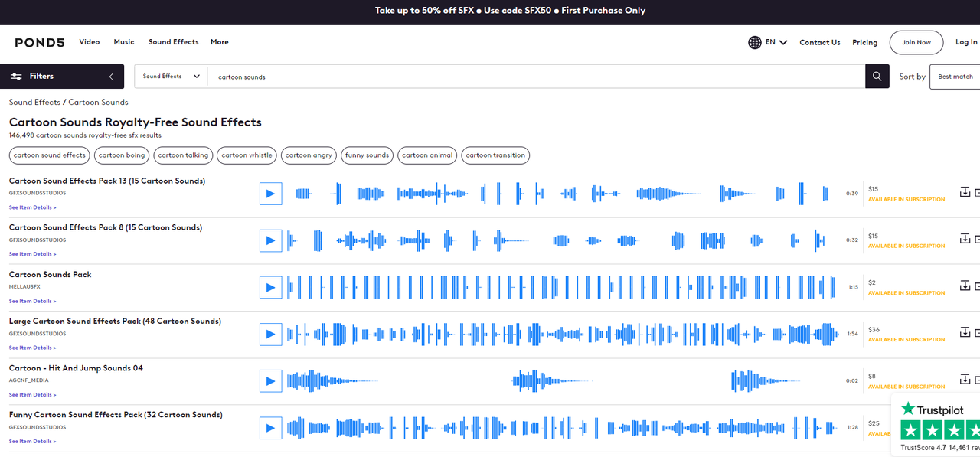See Item Details for Funny Cartoon Pack
Image resolution: width=980 pixels, height=457 pixels.
(x=32, y=442)
